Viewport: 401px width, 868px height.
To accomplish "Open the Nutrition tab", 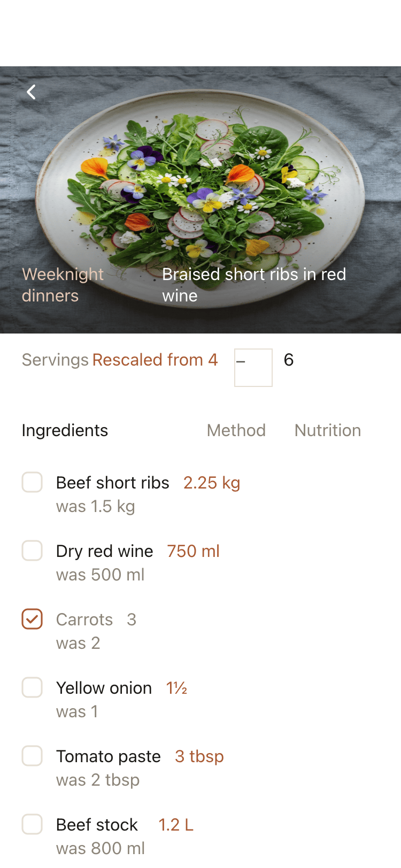I will (328, 430).
